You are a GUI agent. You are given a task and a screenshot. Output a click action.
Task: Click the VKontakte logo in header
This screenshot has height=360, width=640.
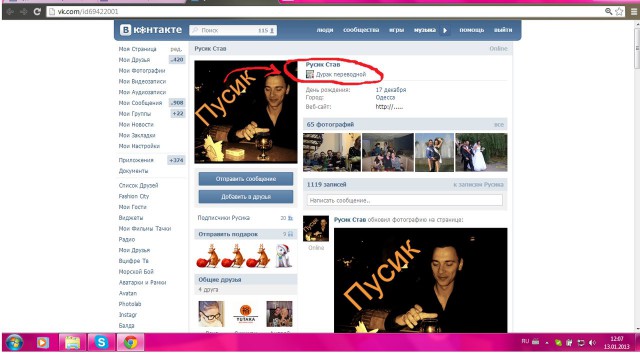click(x=151, y=30)
